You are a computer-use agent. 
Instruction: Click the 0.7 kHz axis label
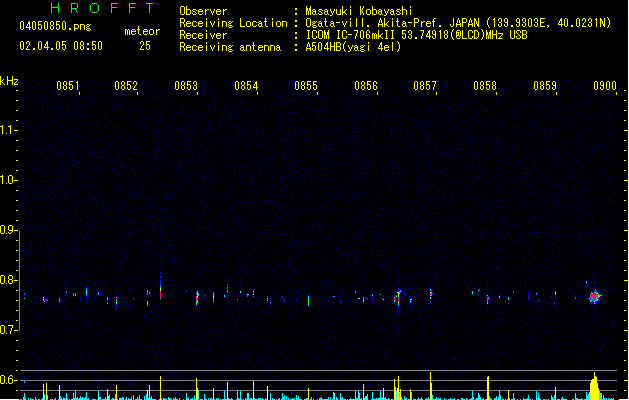tap(7, 330)
